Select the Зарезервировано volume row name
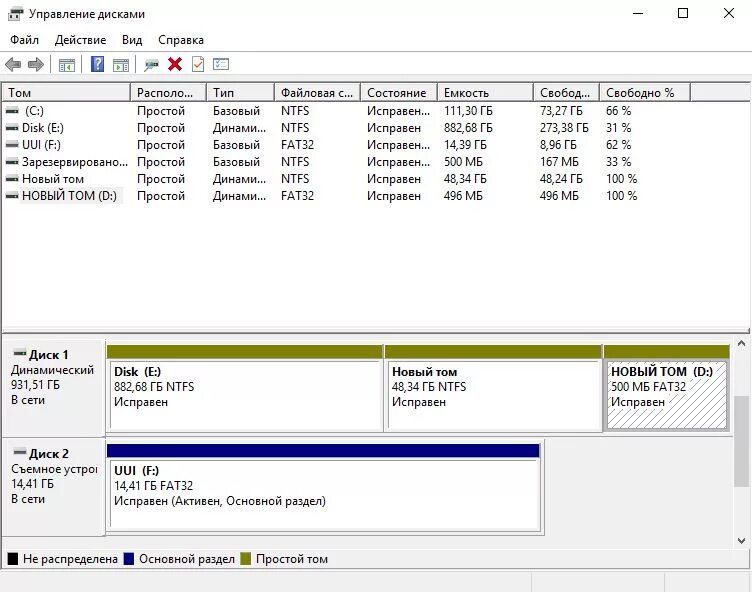 click(x=75, y=162)
